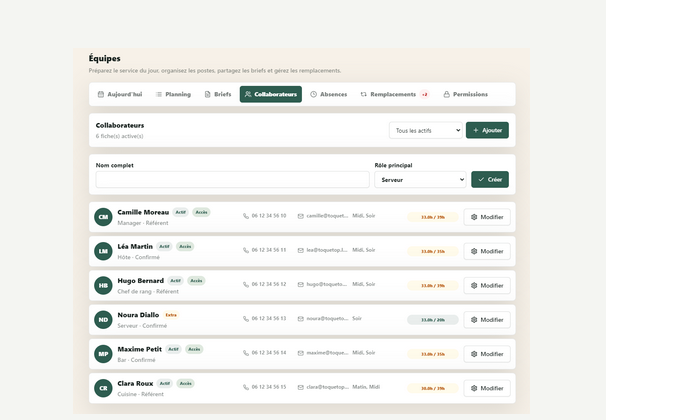Screen dimensions: 680x420
Task: Click Clara Roux's CR avatar
Action: click(x=103, y=388)
